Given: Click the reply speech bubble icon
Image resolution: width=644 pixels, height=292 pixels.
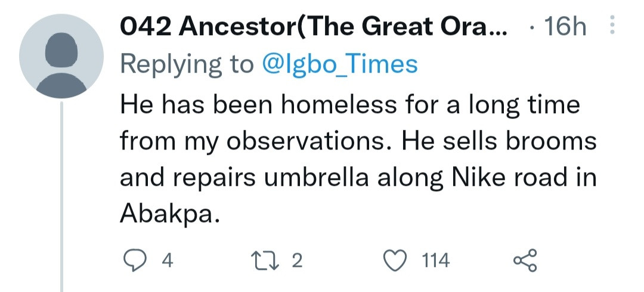Looking at the screenshot, I should point(134,260).
